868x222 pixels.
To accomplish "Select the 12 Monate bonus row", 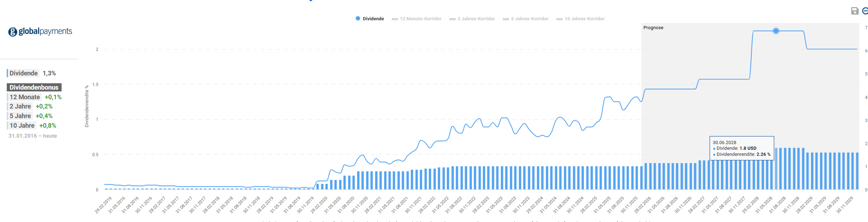I will 25,97.
